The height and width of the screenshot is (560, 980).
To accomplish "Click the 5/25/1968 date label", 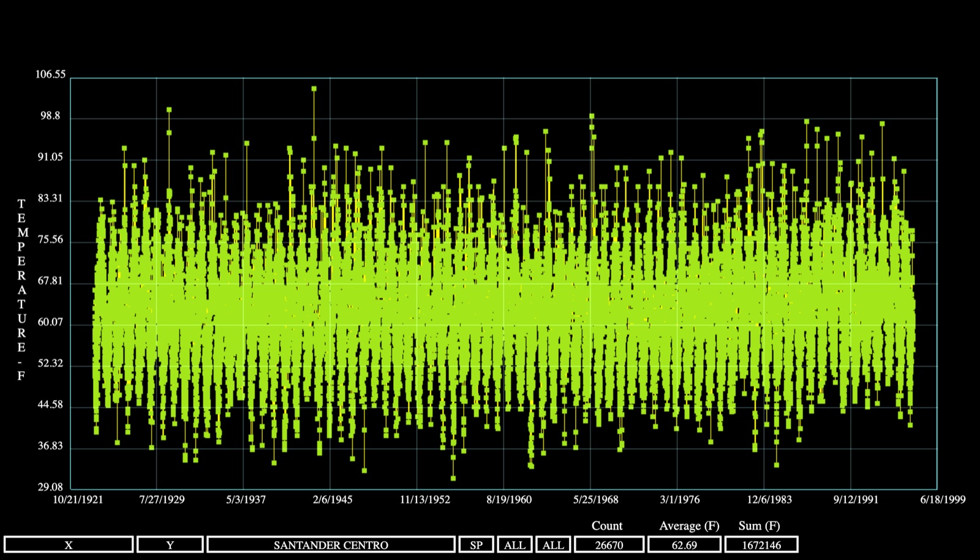I will click(x=596, y=499).
